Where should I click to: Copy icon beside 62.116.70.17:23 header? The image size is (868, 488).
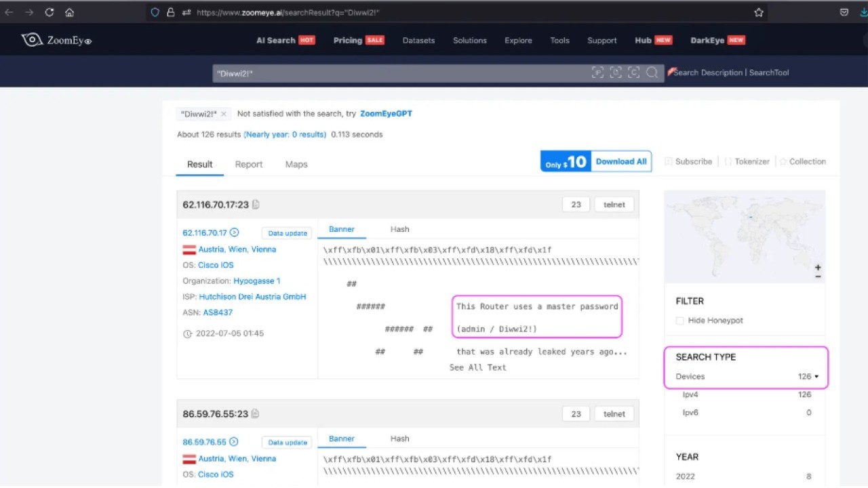(x=256, y=204)
